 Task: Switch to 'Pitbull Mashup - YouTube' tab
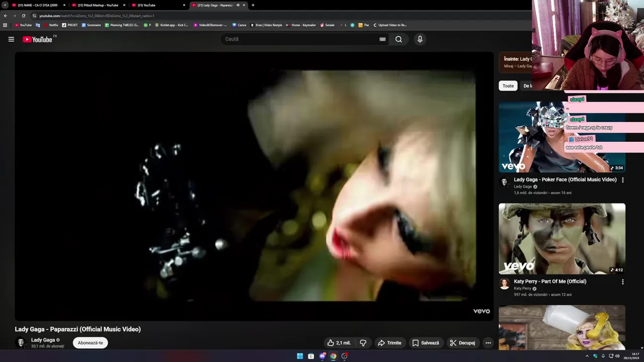point(98,5)
